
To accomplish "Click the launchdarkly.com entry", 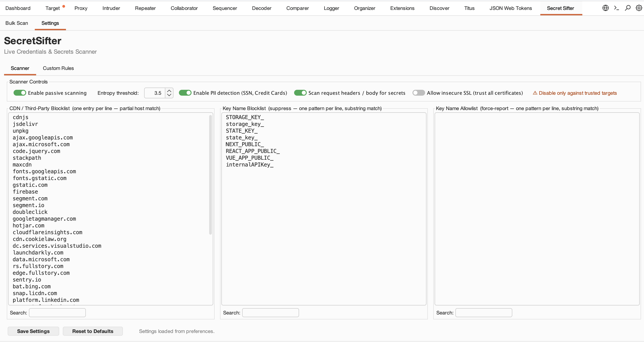I will [38, 252].
